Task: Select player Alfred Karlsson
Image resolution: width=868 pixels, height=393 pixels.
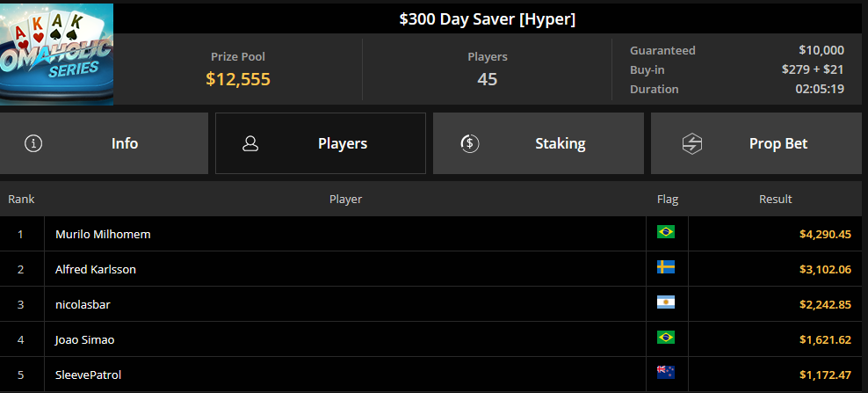Action: [96, 269]
